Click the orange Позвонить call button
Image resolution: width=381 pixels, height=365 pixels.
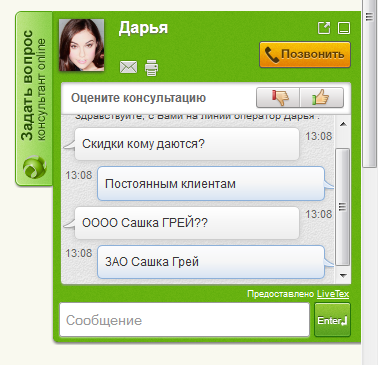point(305,55)
